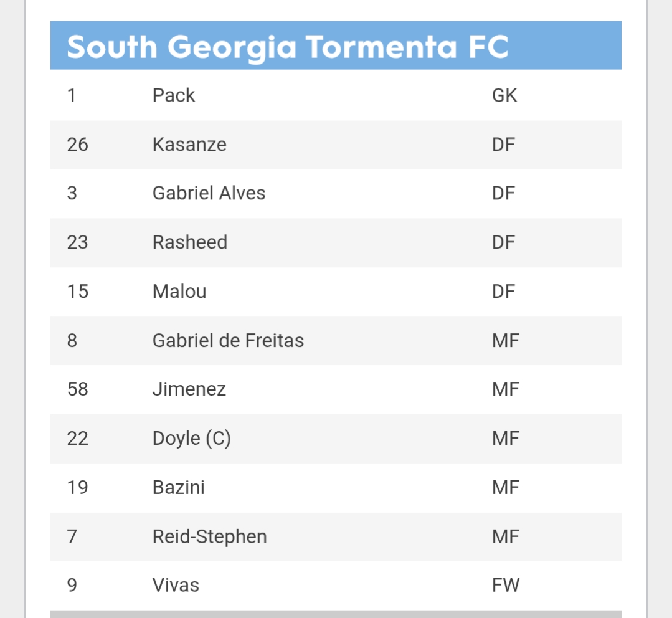
Task: Click the South Georgia Tormenta FC header
Action: coord(288,47)
